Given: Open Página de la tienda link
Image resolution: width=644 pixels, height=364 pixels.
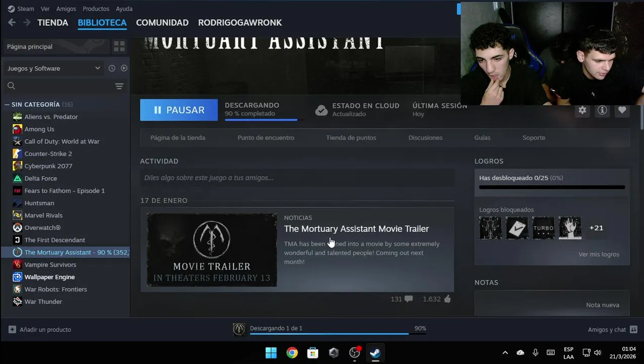Looking at the screenshot, I should pos(178,138).
